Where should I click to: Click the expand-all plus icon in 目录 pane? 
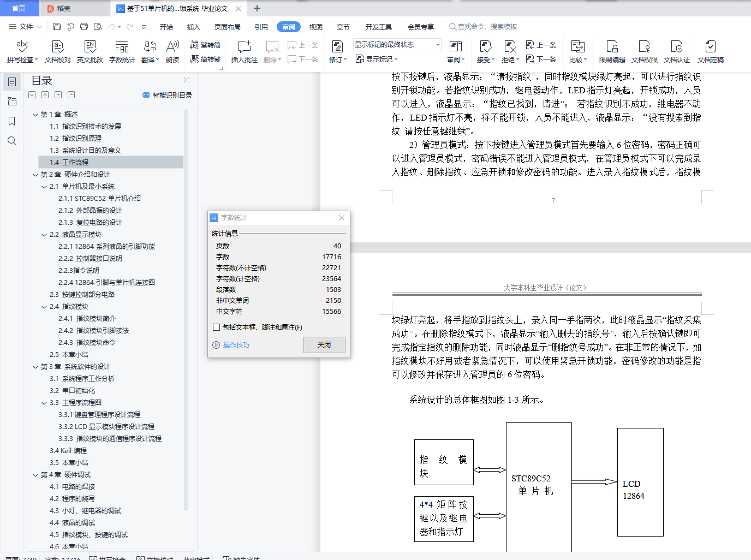pos(58,94)
